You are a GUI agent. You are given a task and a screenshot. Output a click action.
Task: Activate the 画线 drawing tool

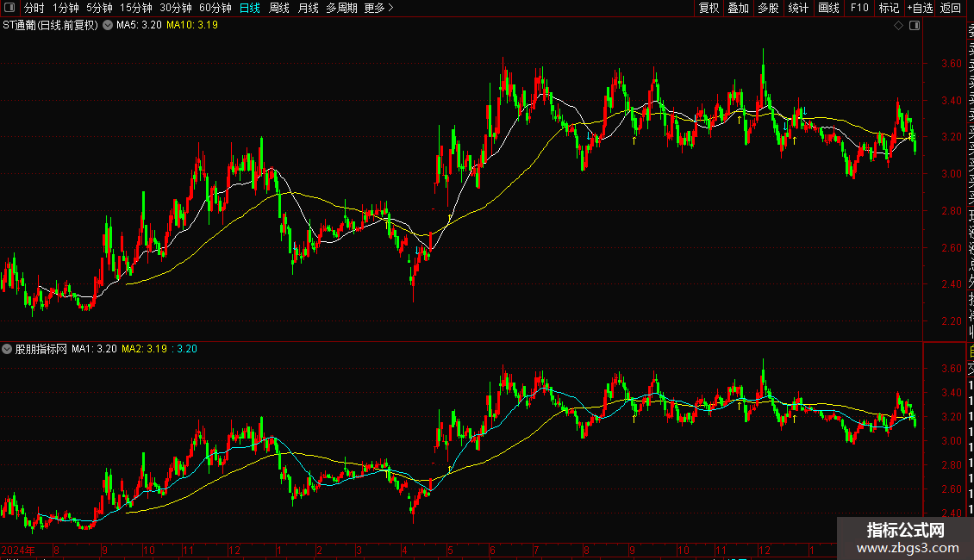(x=828, y=8)
